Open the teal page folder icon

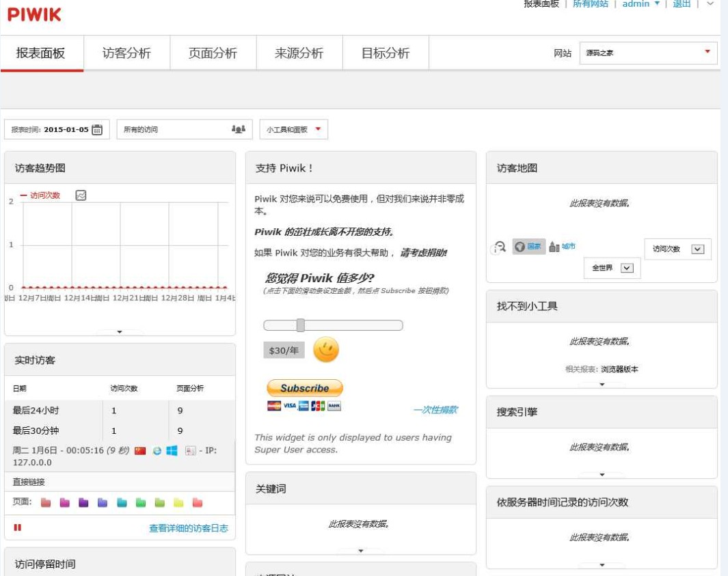122,503
